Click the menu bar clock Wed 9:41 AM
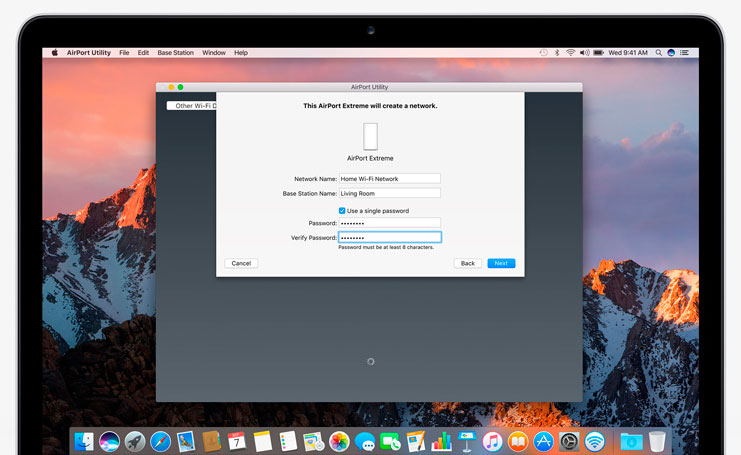 click(628, 52)
